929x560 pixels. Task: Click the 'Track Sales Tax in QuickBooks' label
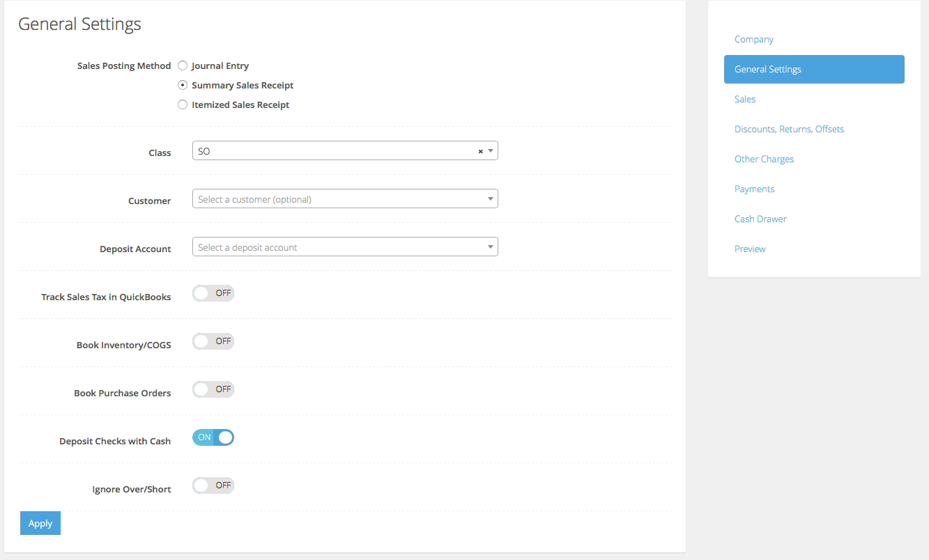(x=106, y=297)
